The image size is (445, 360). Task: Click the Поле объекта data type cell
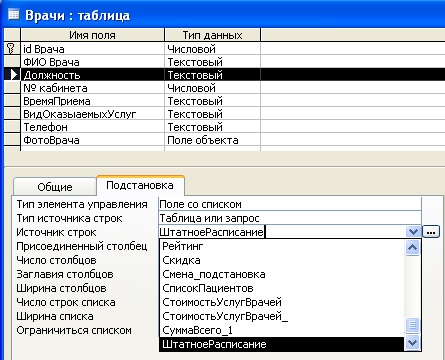click(212, 140)
